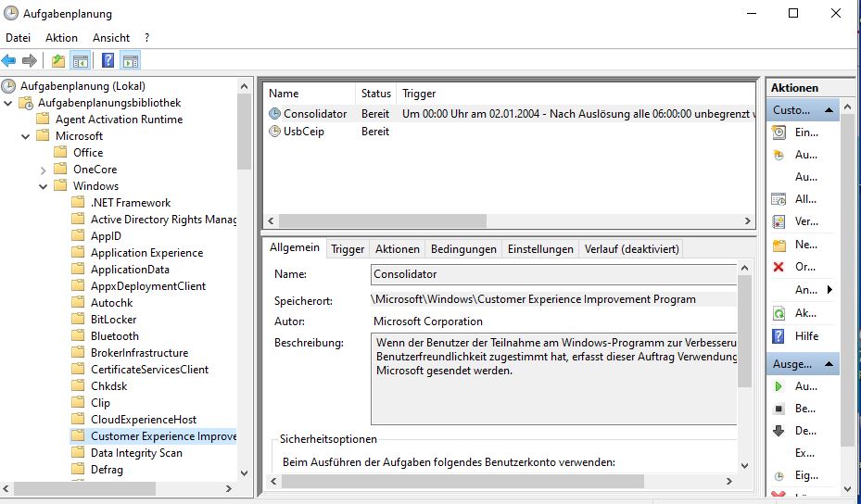Open the Aktion menu
This screenshot has width=861, height=504.
pos(61,38)
